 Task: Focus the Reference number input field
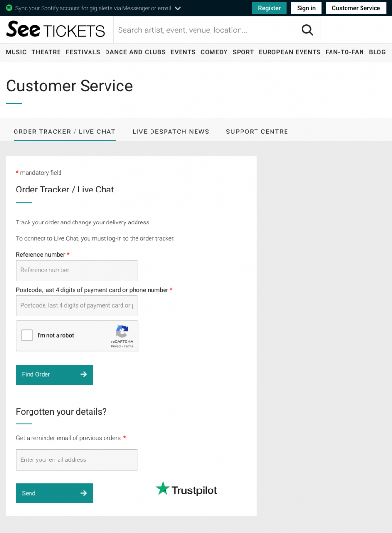coord(77,270)
